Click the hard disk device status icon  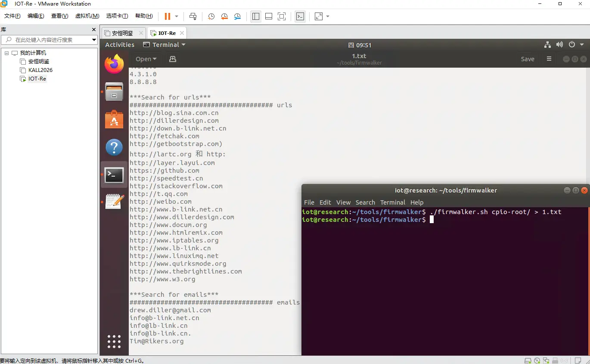click(x=528, y=361)
